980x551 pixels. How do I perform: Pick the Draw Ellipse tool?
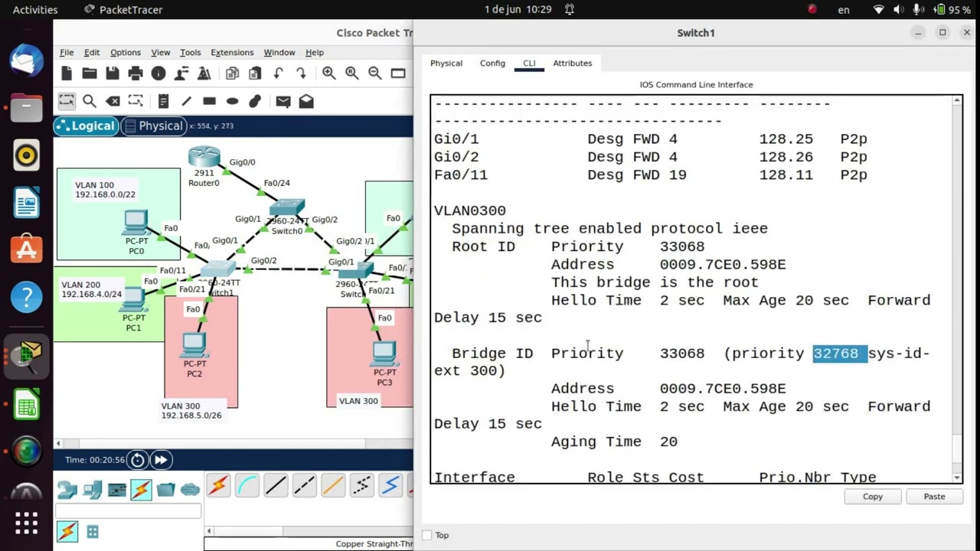coord(232,101)
